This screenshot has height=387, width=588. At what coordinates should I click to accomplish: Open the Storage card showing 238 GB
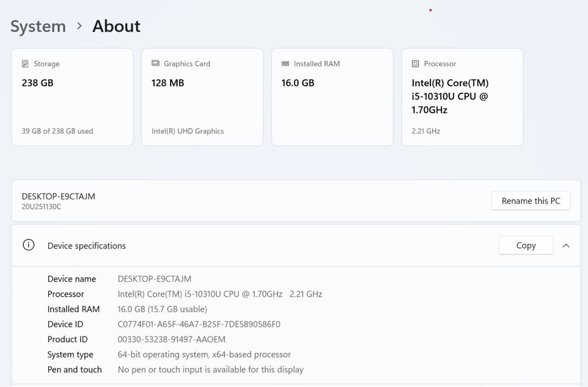(x=72, y=97)
